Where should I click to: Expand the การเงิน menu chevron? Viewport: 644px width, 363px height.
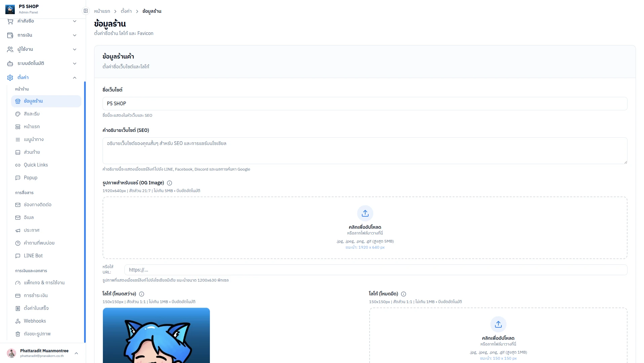(x=75, y=35)
